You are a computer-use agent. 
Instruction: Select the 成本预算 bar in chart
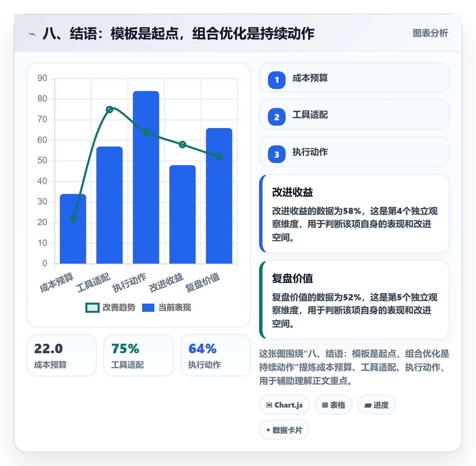coord(73,229)
